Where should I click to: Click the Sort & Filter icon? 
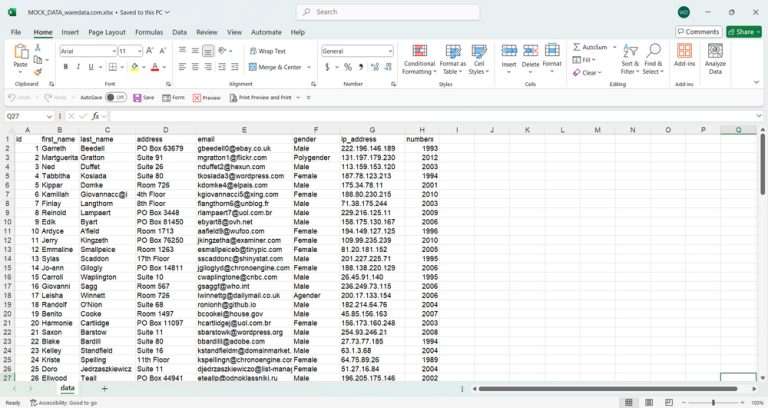[630, 58]
